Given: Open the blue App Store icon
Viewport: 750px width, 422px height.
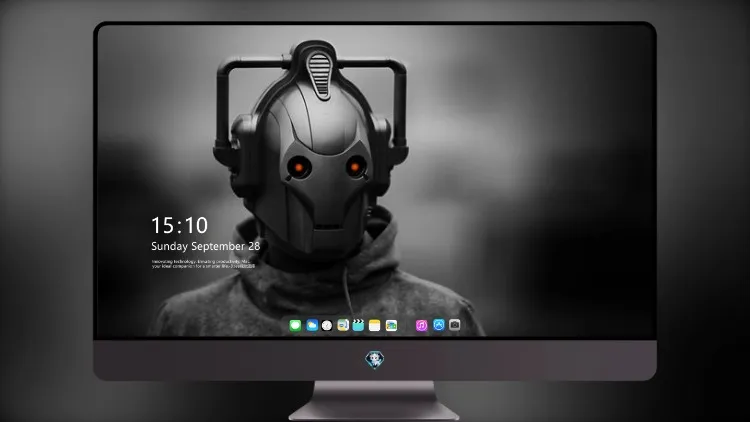Looking at the screenshot, I should (x=439, y=325).
